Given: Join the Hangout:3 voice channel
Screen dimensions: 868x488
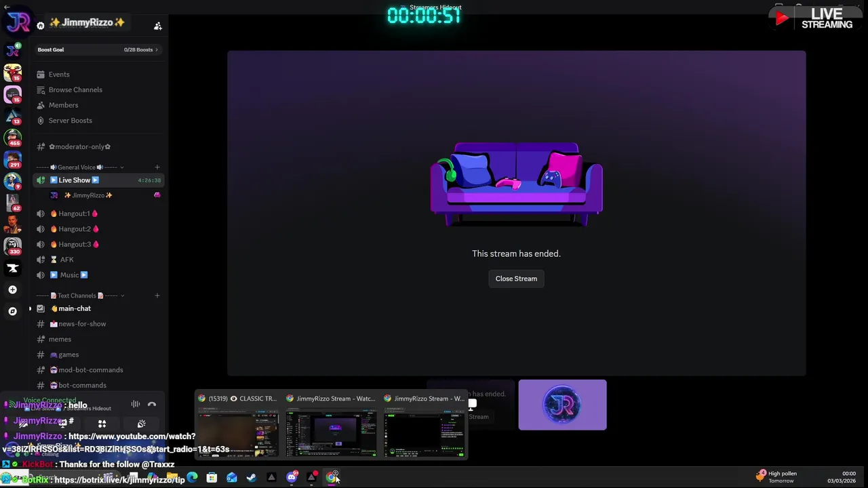Looking at the screenshot, I should pyautogui.click(x=98, y=244).
